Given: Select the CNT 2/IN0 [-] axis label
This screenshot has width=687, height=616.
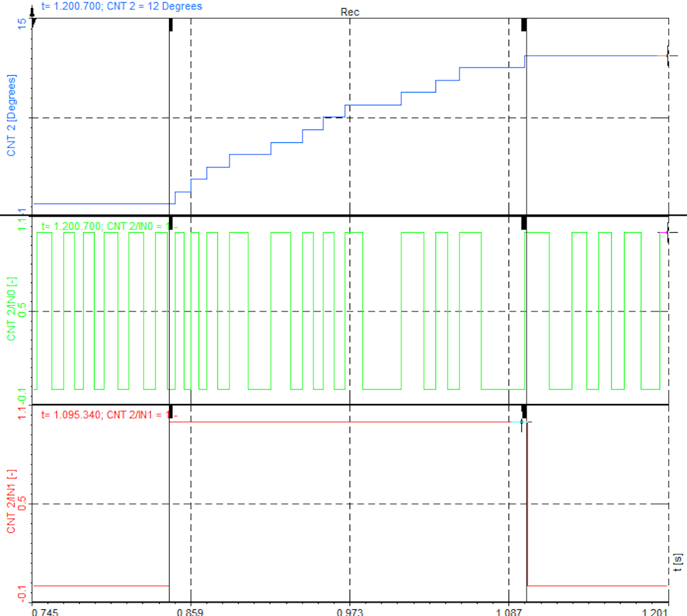Looking at the screenshot, I should [11, 309].
